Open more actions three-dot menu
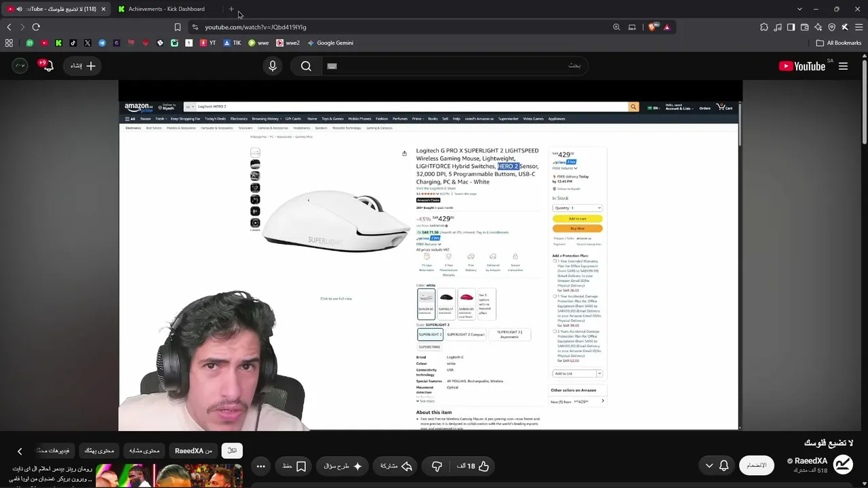This screenshot has width=868, height=488. (x=260, y=466)
